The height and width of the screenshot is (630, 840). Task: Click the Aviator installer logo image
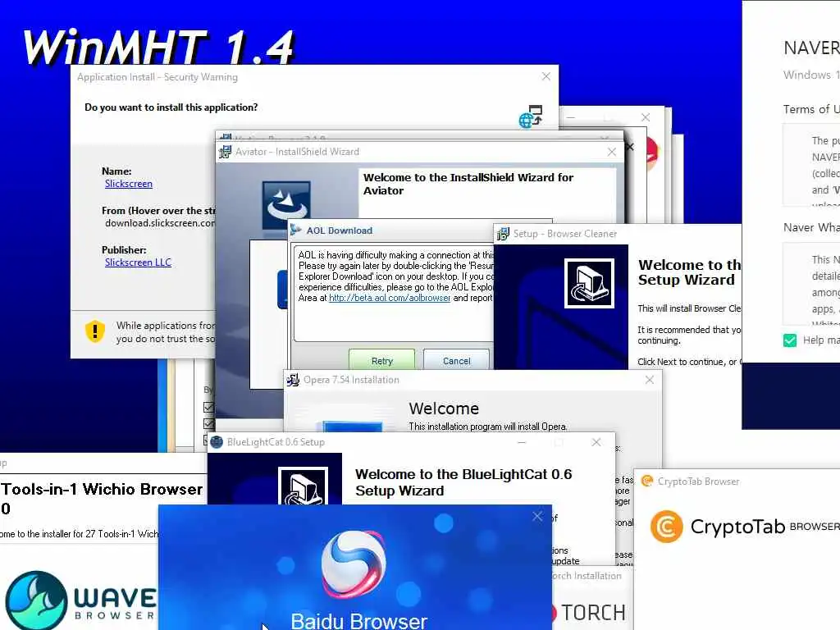click(x=286, y=206)
